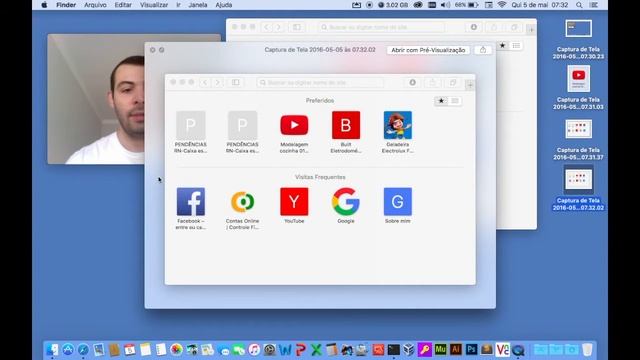The height and width of the screenshot is (360, 640).
Task: Click the list view toggle in preview
Action: pyautogui.click(x=455, y=101)
